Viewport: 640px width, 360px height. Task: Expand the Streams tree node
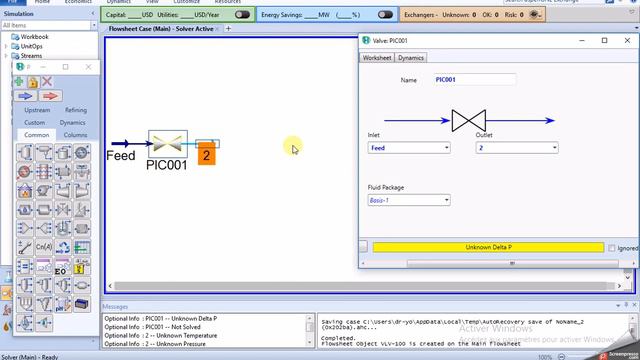tap(6, 56)
